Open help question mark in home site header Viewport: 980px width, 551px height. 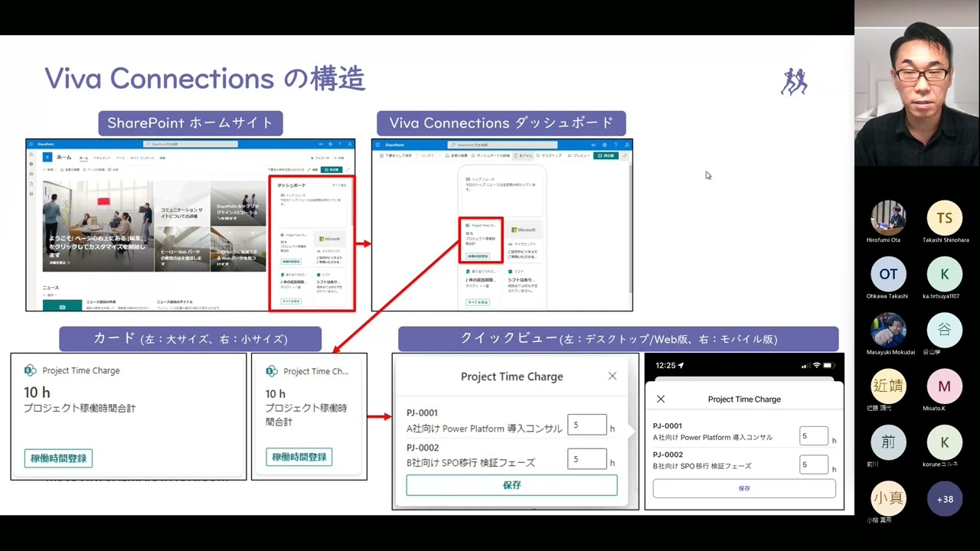coord(340,144)
